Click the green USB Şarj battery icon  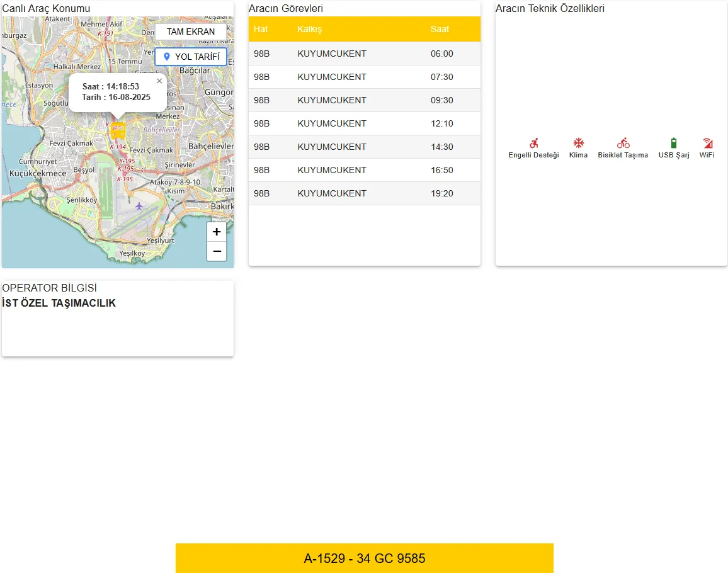point(674,144)
